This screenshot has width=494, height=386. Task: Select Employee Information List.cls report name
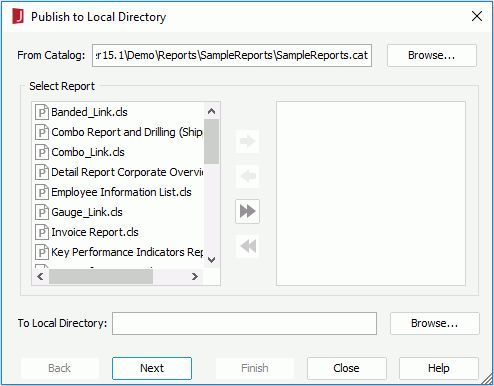click(121, 192)
